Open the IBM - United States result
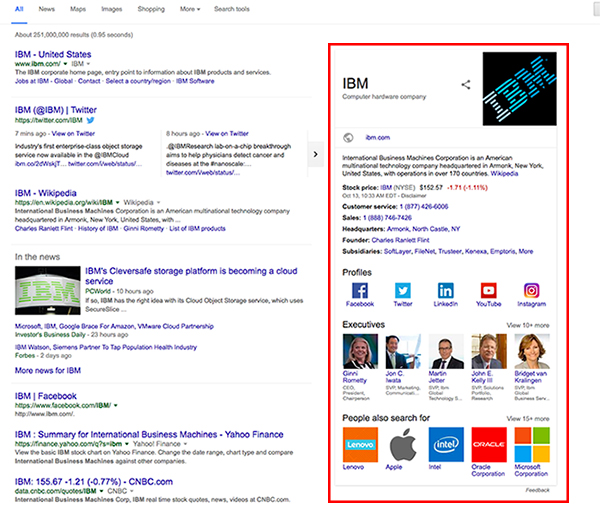600x510 pixels. pos(53,54)
